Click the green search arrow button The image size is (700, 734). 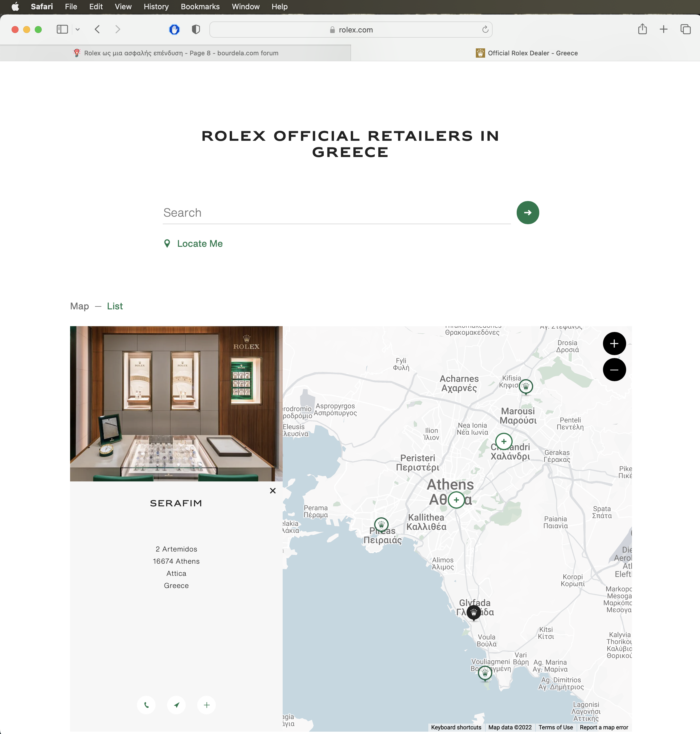tap(527, 213)
